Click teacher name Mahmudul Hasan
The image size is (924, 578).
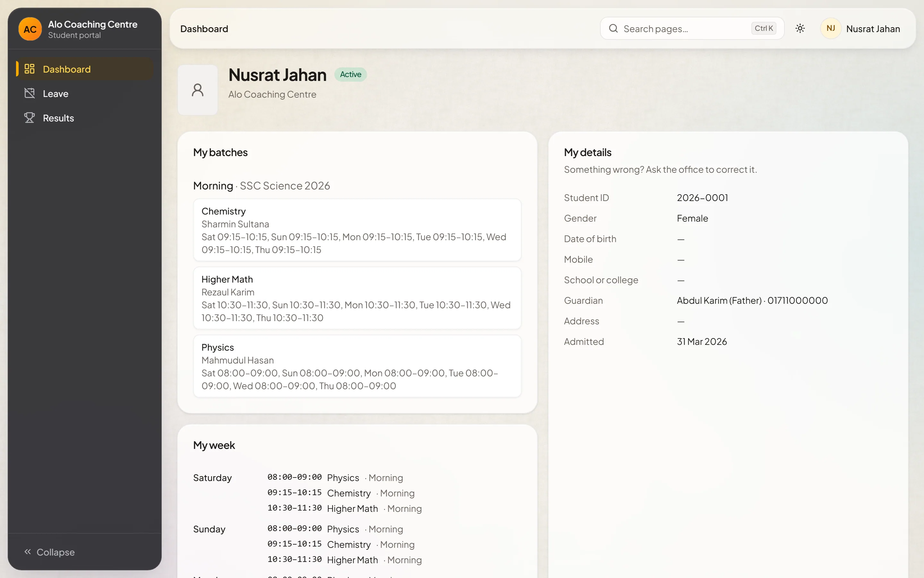237,360
